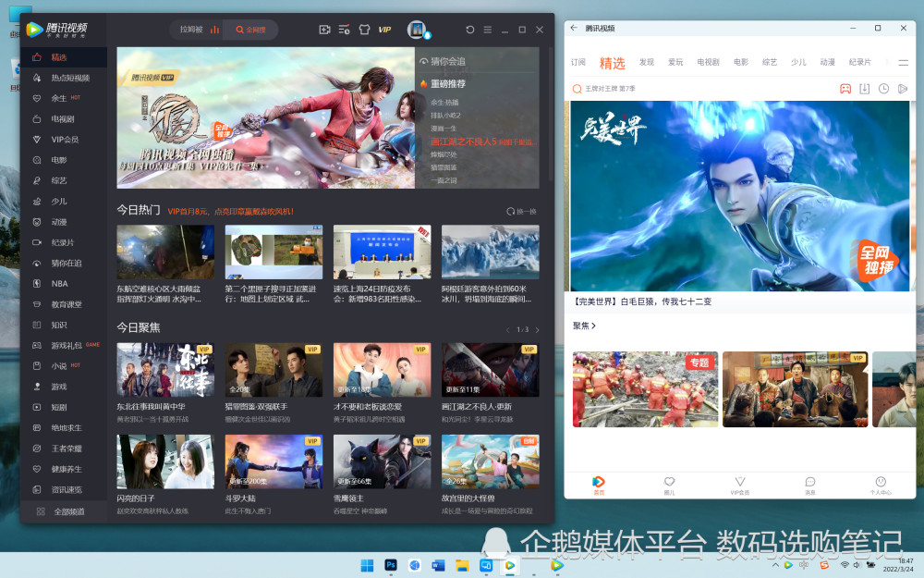Viewport: 924px width, 578px height.
Task: Click the 王者荣耀 sidebar icon
Action: 37,449
